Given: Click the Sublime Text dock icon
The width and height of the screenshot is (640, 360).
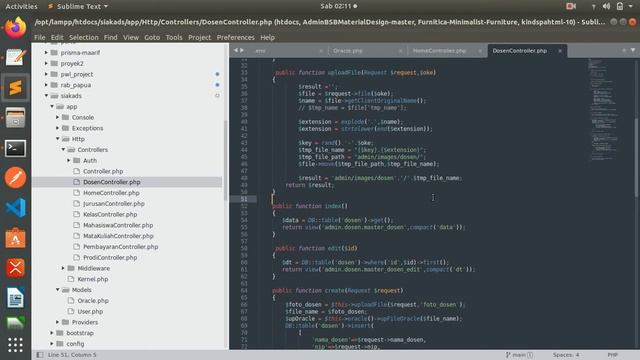Looking at the screenshot, I should click(x=16, y=87).
